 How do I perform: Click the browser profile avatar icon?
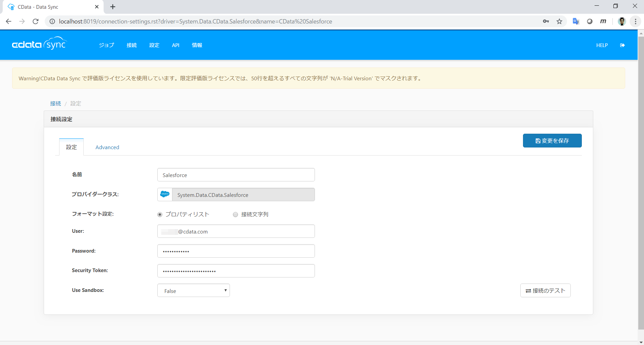coord(622,21)
